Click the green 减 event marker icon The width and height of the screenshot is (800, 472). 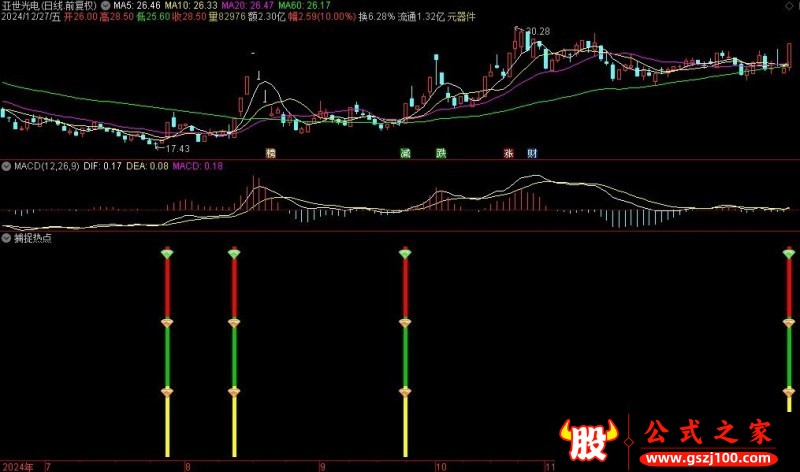pyautogui.click(x=405, y=153)
